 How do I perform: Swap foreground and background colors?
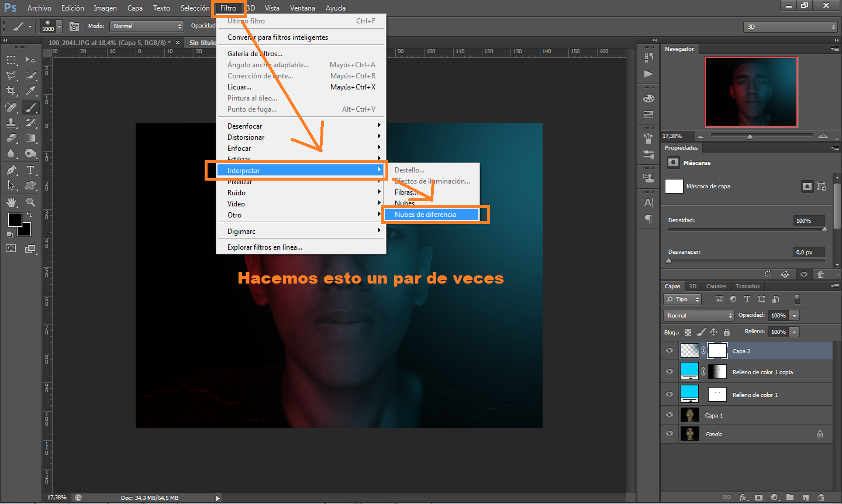[x=29, y=215]
